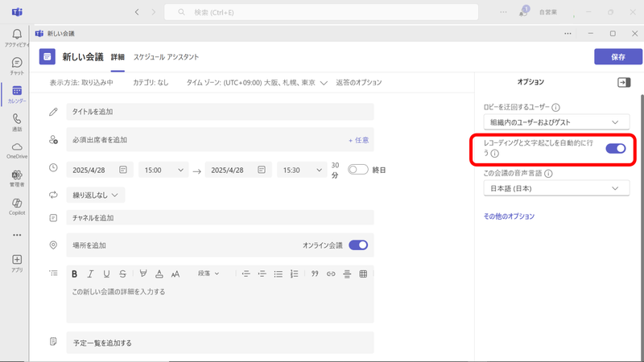
Task: Collapse the options panel with arrow icon
Action: pyautogui.click(x=624, y=83)
